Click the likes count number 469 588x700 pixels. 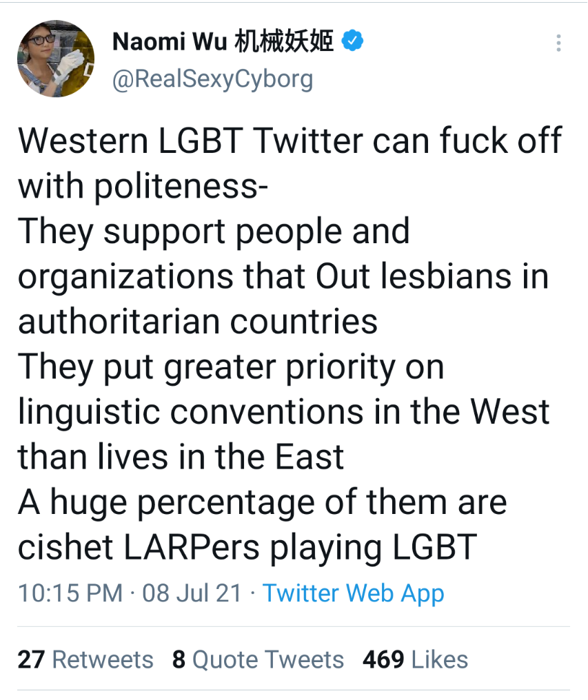(x=383, y=659)
